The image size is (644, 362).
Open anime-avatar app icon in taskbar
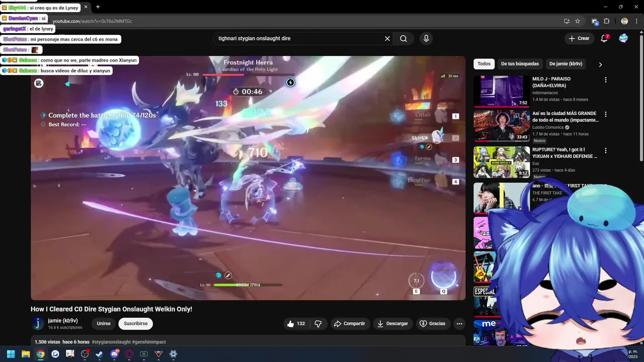click(70, 354)
